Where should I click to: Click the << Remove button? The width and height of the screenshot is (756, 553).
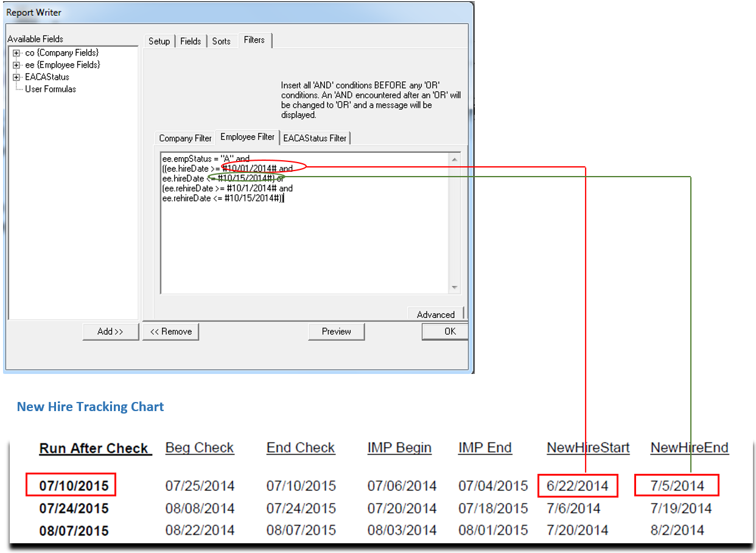pyautogui.click(x=170, y=331)
